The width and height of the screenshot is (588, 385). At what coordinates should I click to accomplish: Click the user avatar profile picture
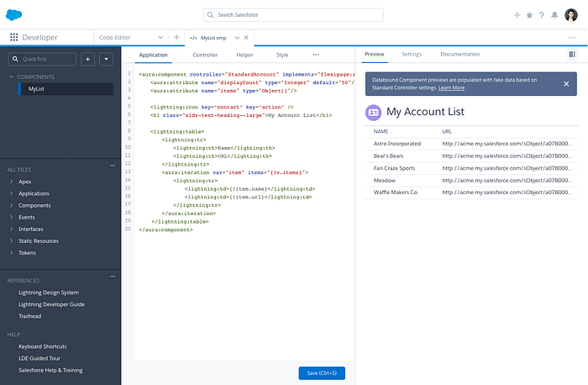[x=571, y=14]
